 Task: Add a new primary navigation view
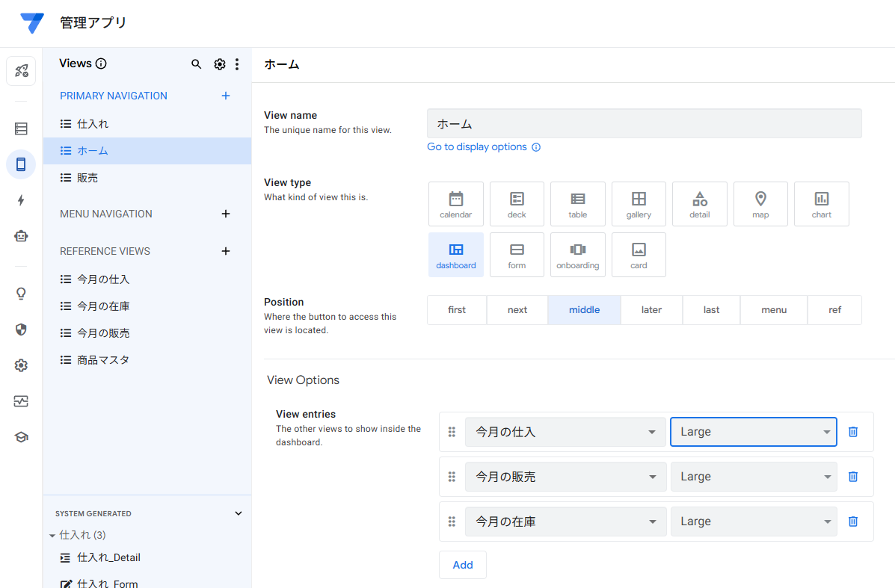point(226,96)
